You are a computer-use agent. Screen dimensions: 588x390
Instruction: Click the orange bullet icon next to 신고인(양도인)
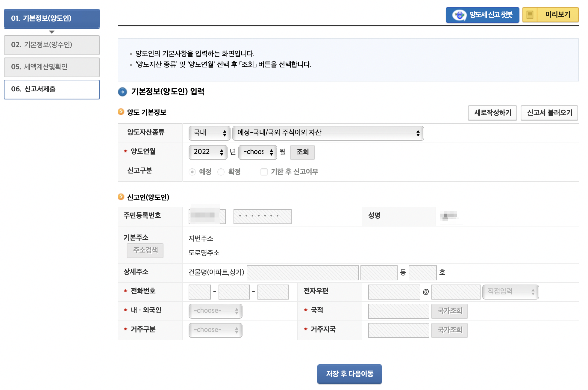(121, 197)
